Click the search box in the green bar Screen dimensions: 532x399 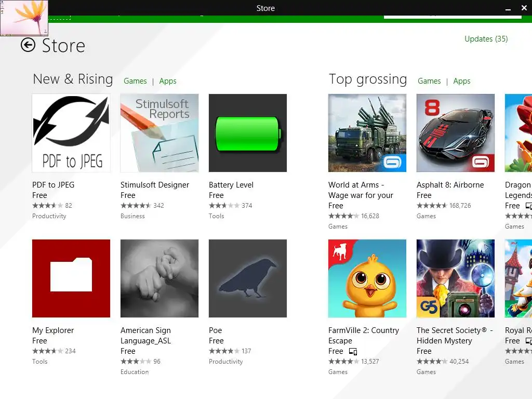(x=453, y=16)
